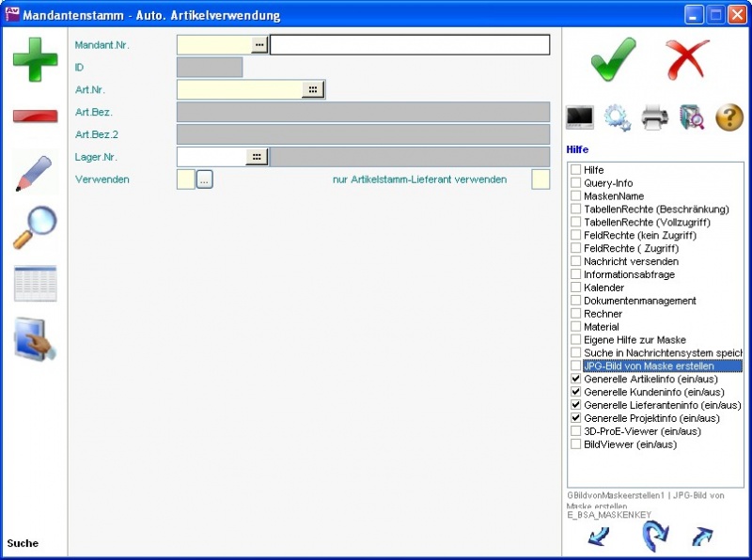This screenshot has width=752, height=560.
Task: Click the green plus add record icon
Action: [x=35, y=58]
